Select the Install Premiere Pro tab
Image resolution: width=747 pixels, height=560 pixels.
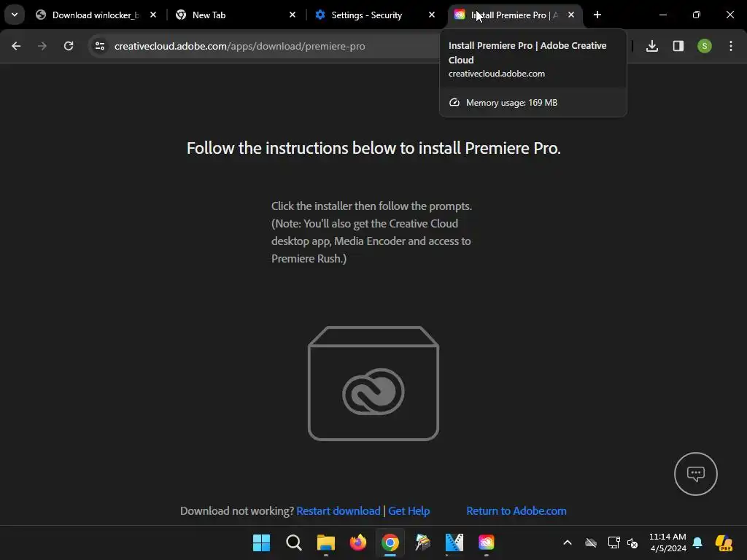click(x=514, y=15)
